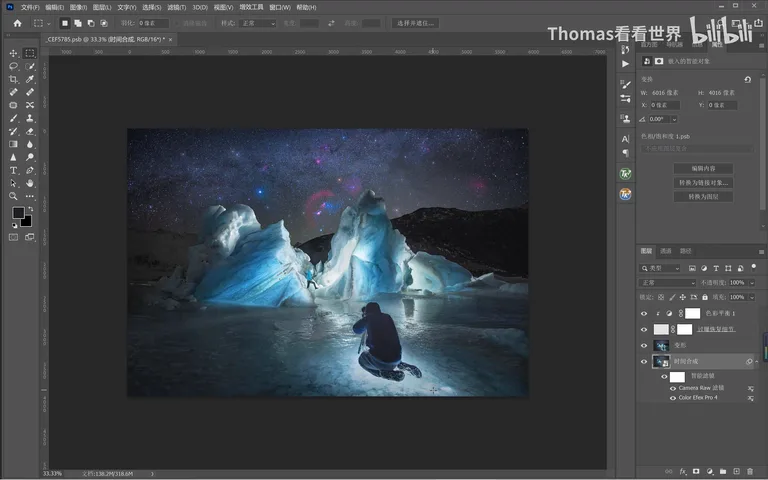Select the Eyedropper tool

pyautogui.click(x=30, y=79)
